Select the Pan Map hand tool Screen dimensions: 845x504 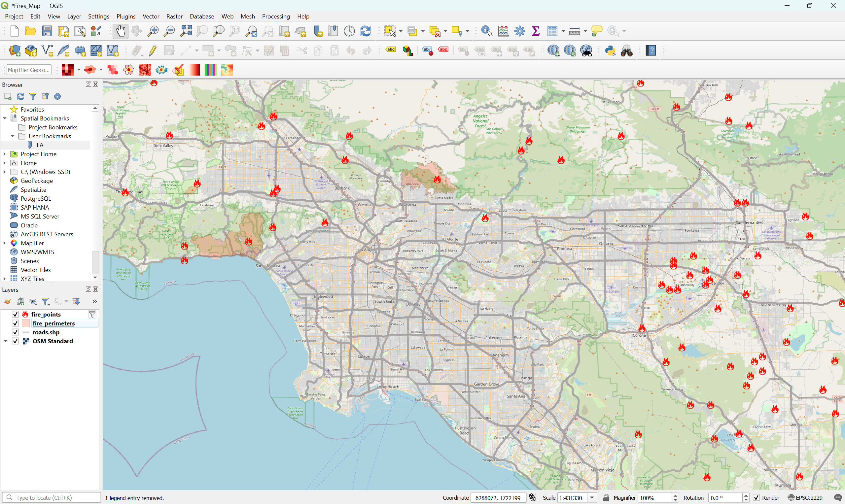coord(120,31)
